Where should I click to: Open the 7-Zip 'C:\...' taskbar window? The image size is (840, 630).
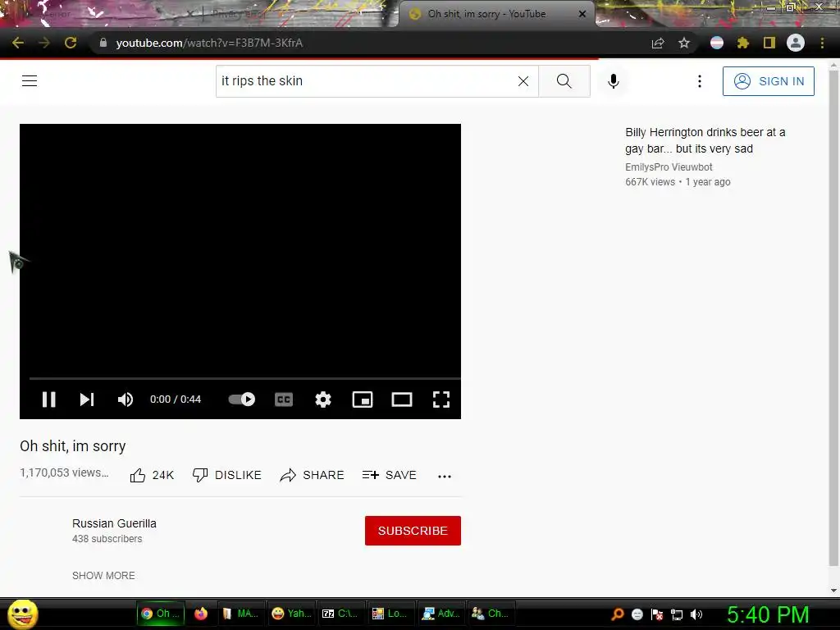click(x=340, y=614)
